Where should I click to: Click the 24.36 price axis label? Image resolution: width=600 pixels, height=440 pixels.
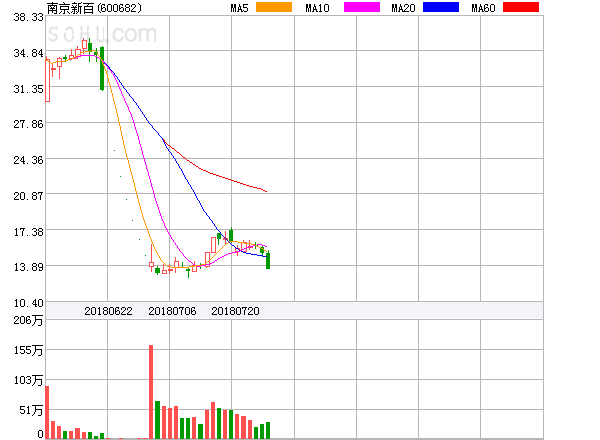[x=28, y=160]
